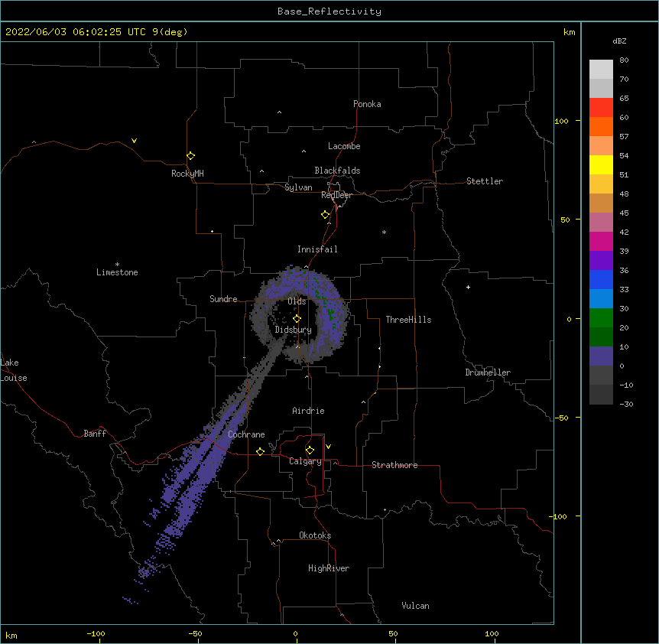This screenshot has height=644, width=659.
Task: Click the Didsbury label
Action: point(294,330)
